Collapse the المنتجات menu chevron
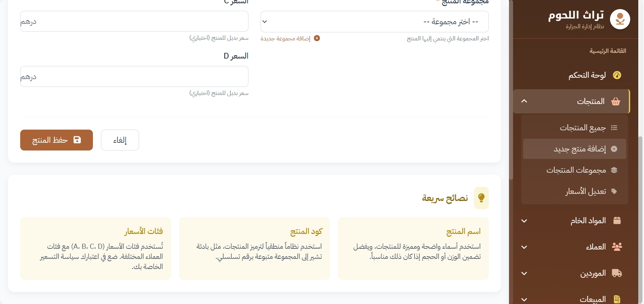 [x=524, y=101]
